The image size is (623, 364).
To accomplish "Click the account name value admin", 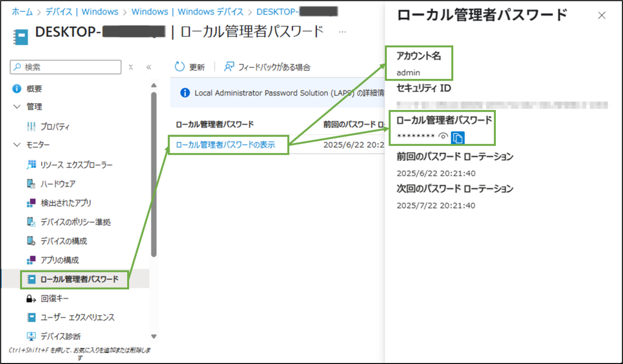I will pos(409,73).
